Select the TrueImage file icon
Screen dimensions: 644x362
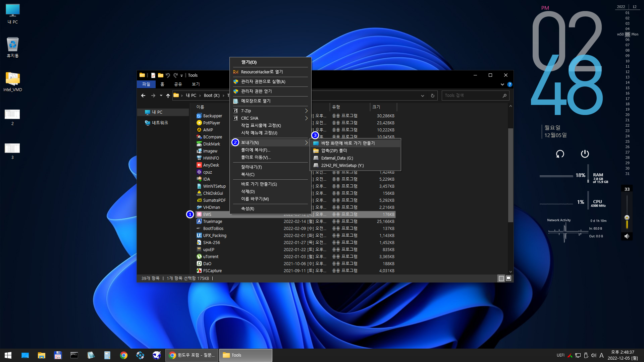point(199,222)
